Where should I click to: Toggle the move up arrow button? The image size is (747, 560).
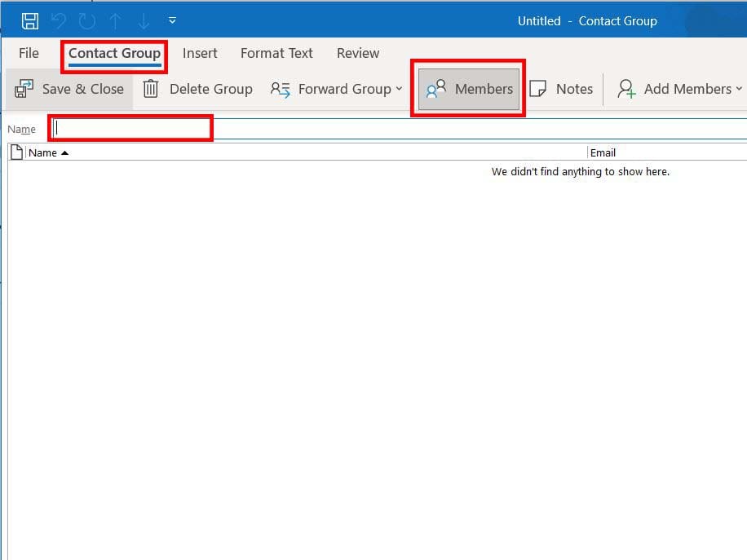click(x=117, y=20)
